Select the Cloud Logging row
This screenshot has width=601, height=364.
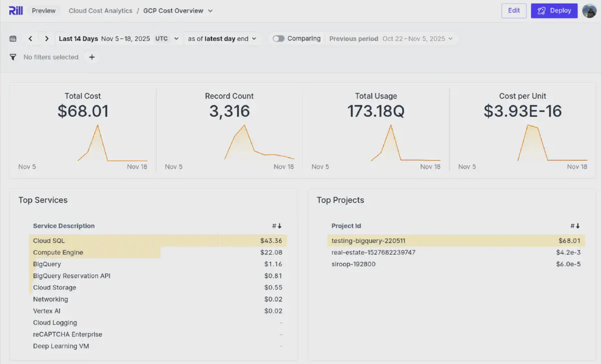[158, 323]
